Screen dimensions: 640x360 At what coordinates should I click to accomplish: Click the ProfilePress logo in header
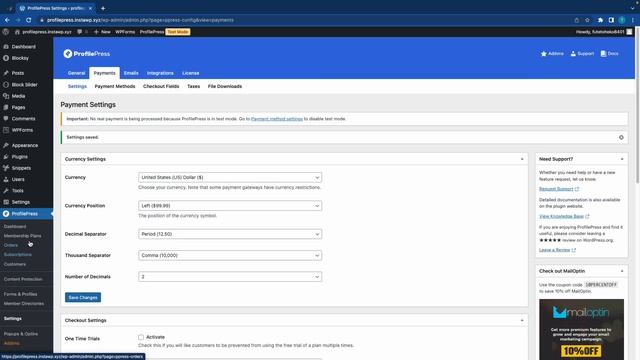point(87,53)
